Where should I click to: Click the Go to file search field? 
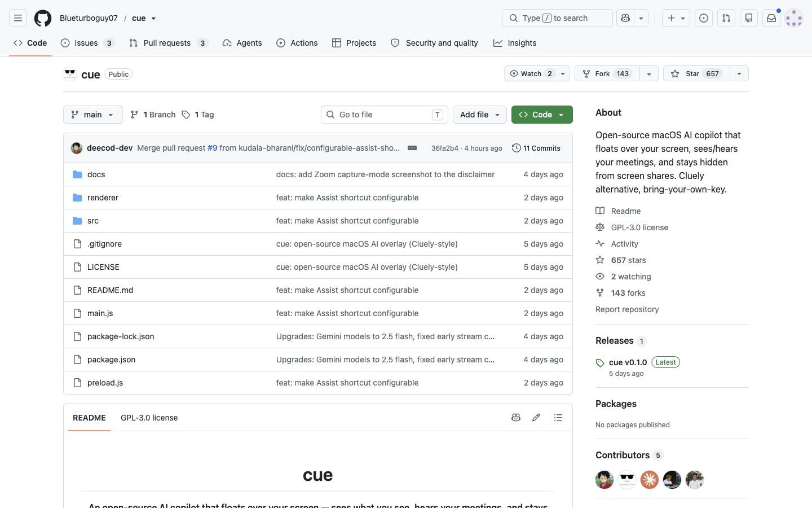385,115
